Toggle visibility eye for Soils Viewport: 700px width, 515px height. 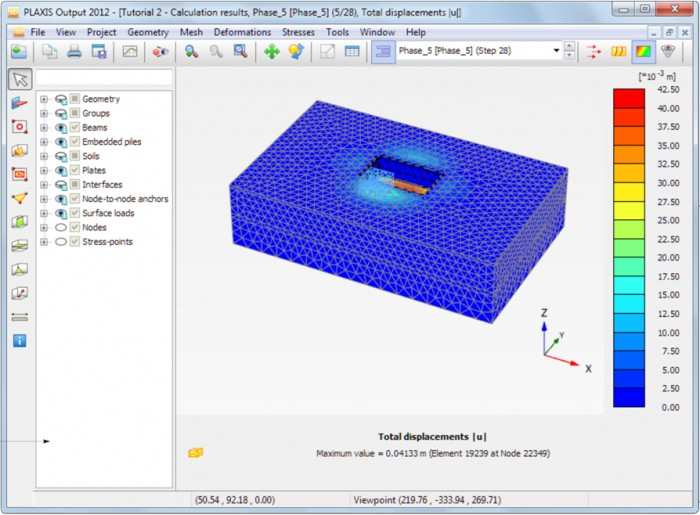tap(61, 156)
